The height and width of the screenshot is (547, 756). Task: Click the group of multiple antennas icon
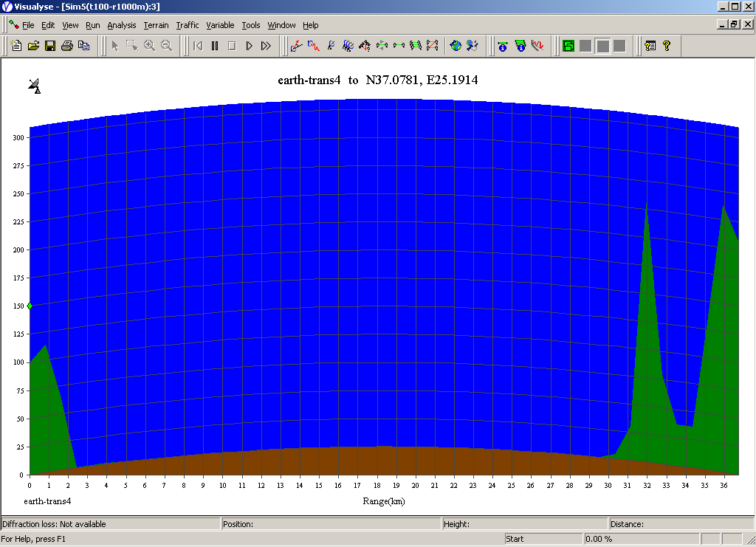click(348, 46)
